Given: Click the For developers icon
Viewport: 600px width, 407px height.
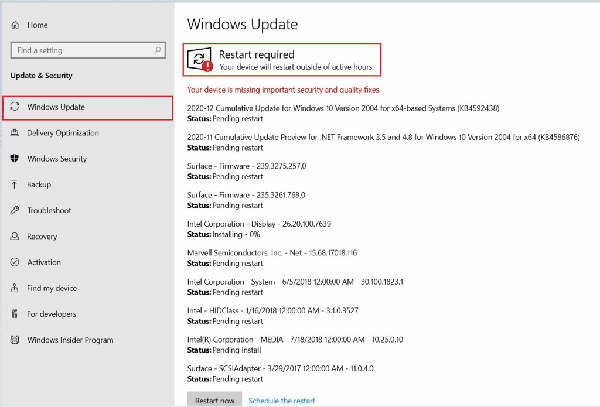Looking at the screenshot, I should (14, 315).
